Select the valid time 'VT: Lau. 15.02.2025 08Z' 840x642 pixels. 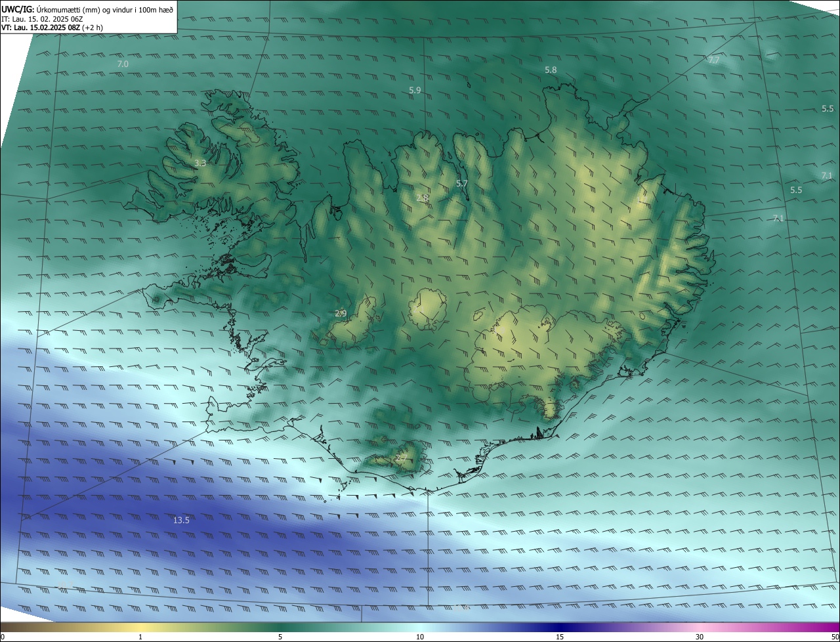[x=41, y=28]
